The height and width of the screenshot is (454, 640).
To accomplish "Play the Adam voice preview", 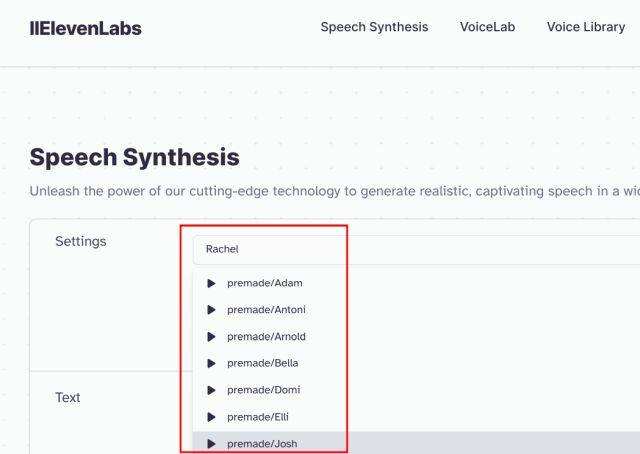I will (211, 283).
